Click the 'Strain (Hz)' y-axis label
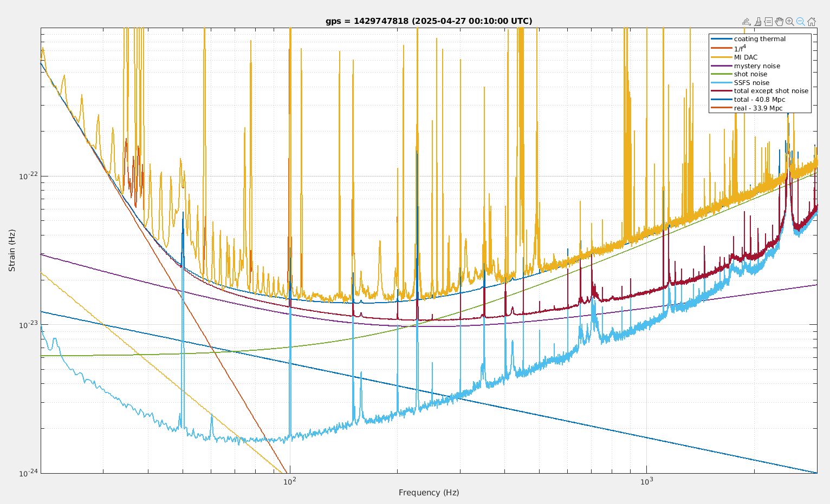This screenshot has width=830, height=504. pyautogui.click(x=12, y=250)
